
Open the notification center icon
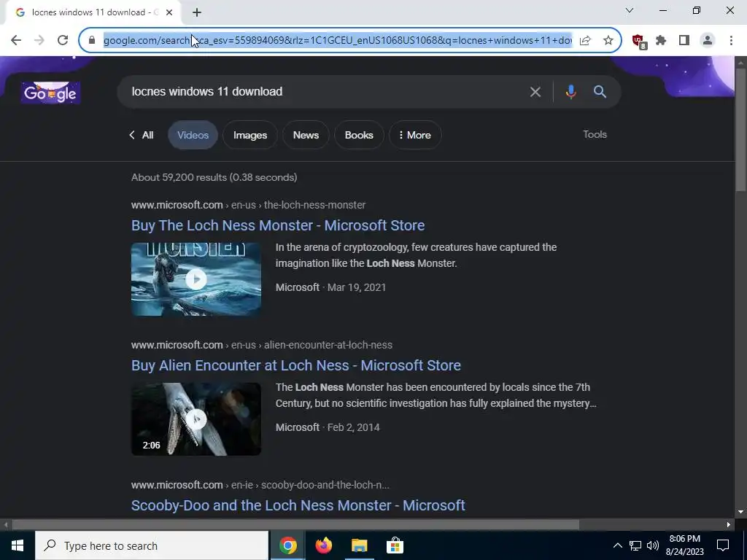[723, 545]
